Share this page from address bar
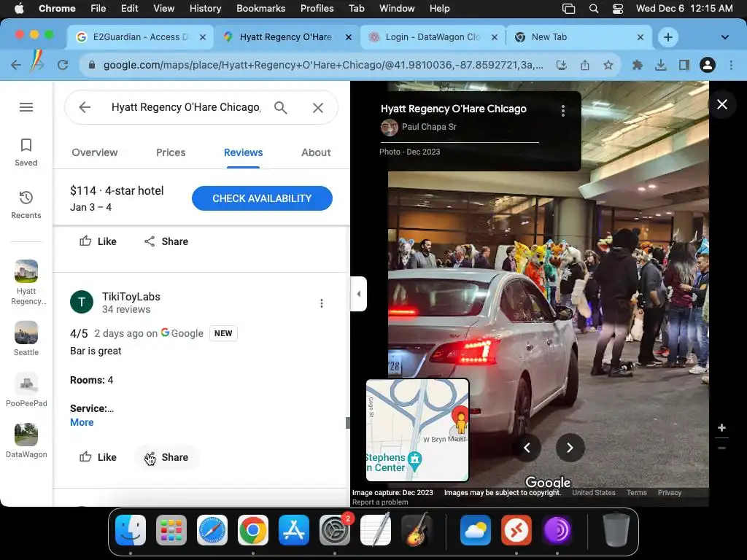Screen dimensions: 747x560 point(585,65)
